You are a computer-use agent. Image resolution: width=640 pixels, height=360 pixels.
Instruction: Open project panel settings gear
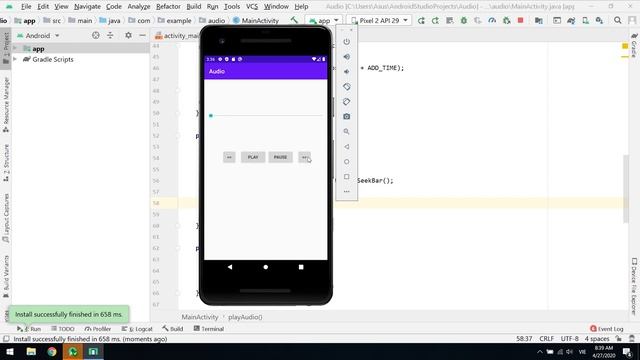pos(128,36)
